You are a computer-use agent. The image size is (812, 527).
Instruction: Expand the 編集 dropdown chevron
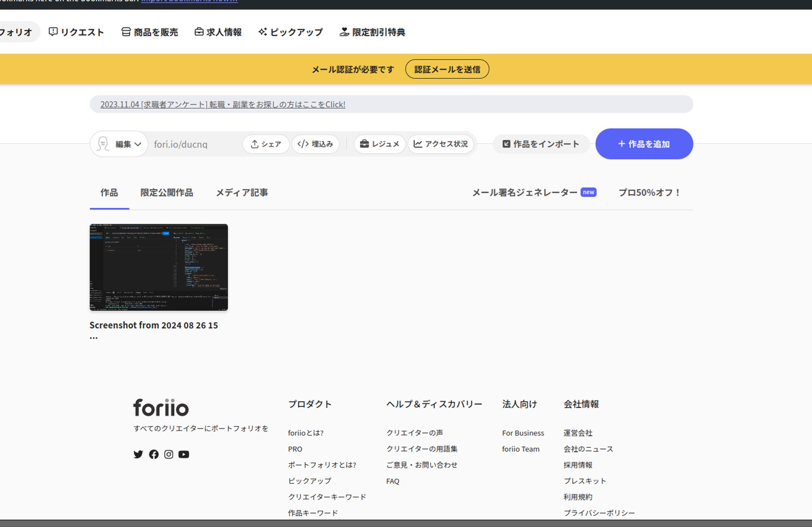point(138,144)
